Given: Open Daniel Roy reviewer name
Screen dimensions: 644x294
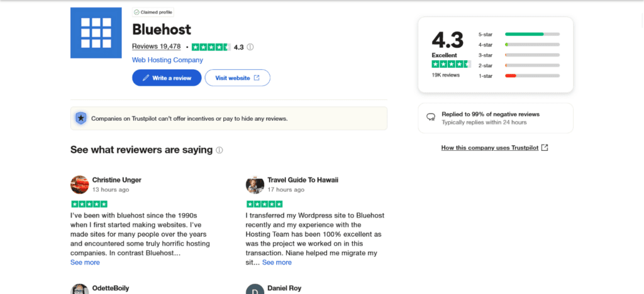Looking at the screenshot, I should point(284,288).
